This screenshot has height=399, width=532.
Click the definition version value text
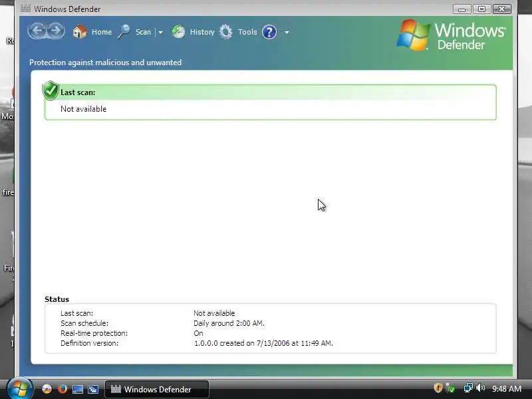click(263, 343)
